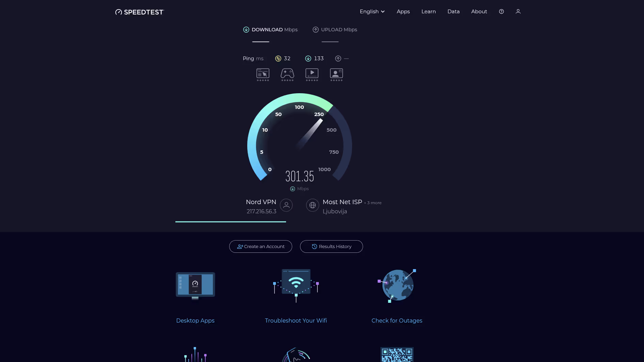The width and height of the screenshot is (644, 362).
Task: Open the Learn menu
Action: click(428, 11)
